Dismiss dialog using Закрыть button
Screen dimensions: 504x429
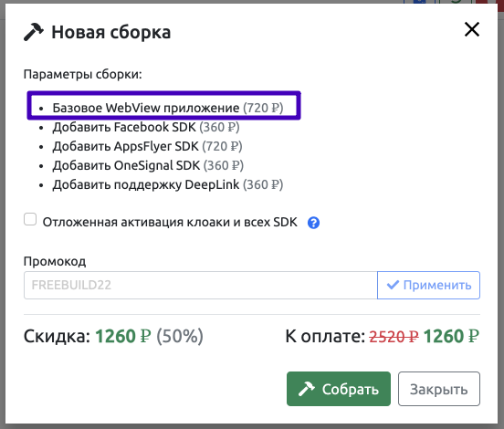tap(439, 389)
